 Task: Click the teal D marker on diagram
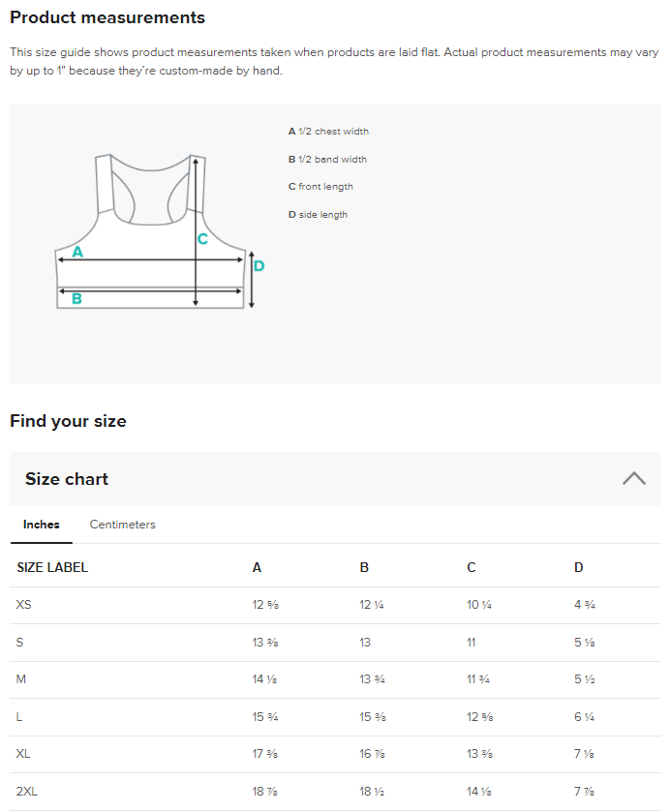click(x=259, y=266)
